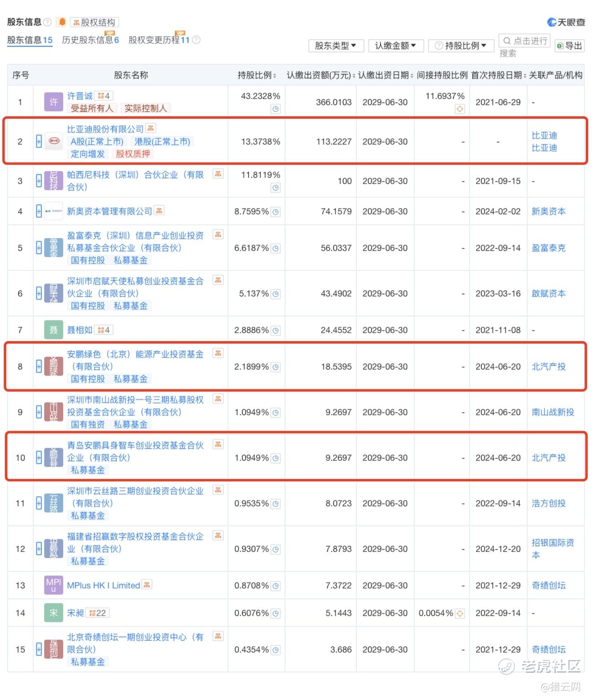592x700 pixels.
Task: Open the 比亚迪股份有限公司 company link
Action: pyautogui.click(x=105, y=129)
